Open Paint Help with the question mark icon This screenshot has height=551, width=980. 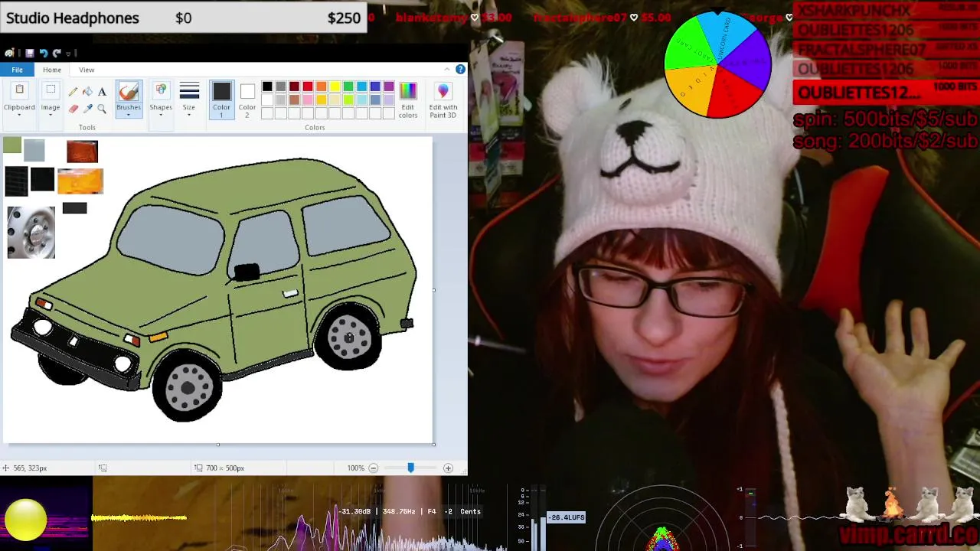460,70
